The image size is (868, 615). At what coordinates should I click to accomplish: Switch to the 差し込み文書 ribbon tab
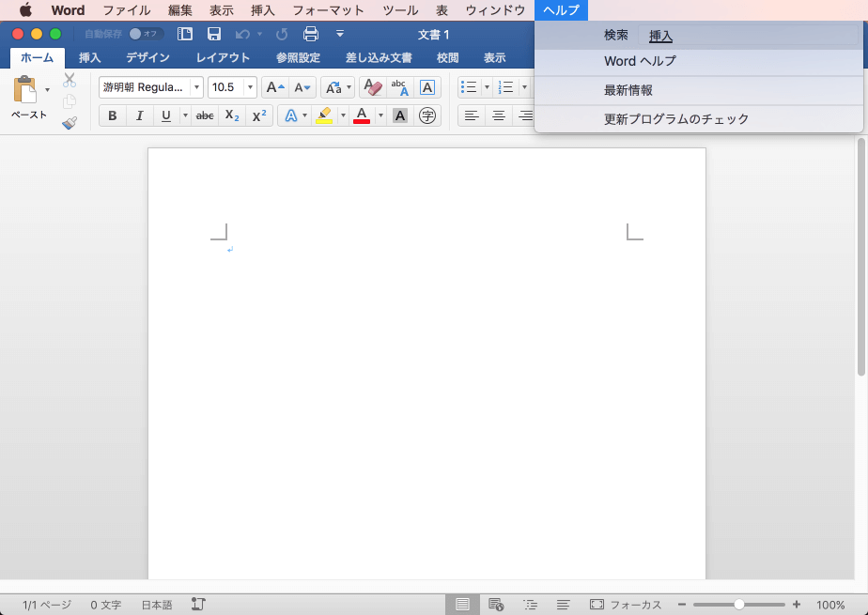tap(379, 57)
